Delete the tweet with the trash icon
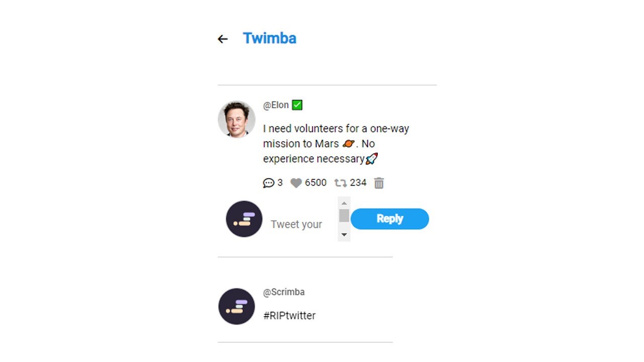The height and width of the screenshot is (362, 644). (x=379, y=183)
